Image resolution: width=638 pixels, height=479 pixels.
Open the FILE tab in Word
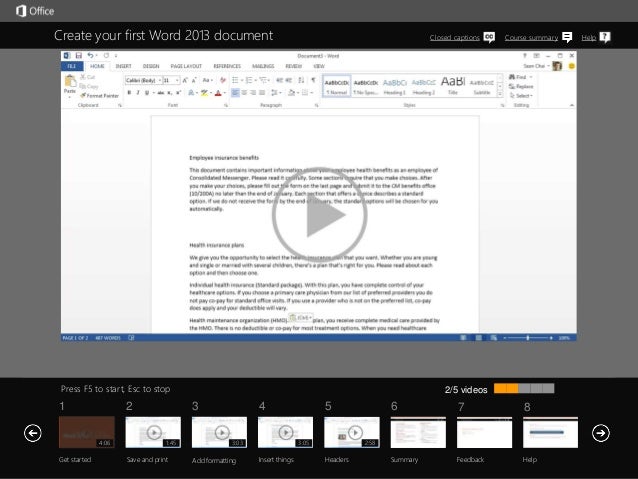point(72,66)
